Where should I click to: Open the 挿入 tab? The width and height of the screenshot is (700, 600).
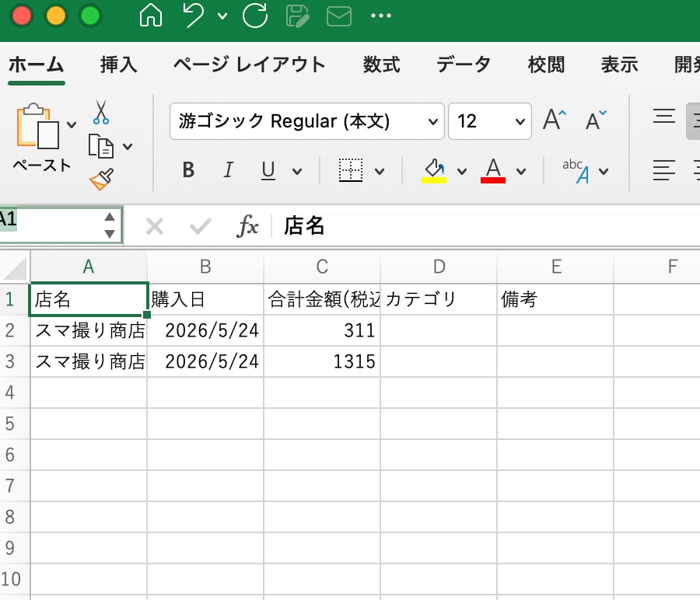[x=118, y=65]
